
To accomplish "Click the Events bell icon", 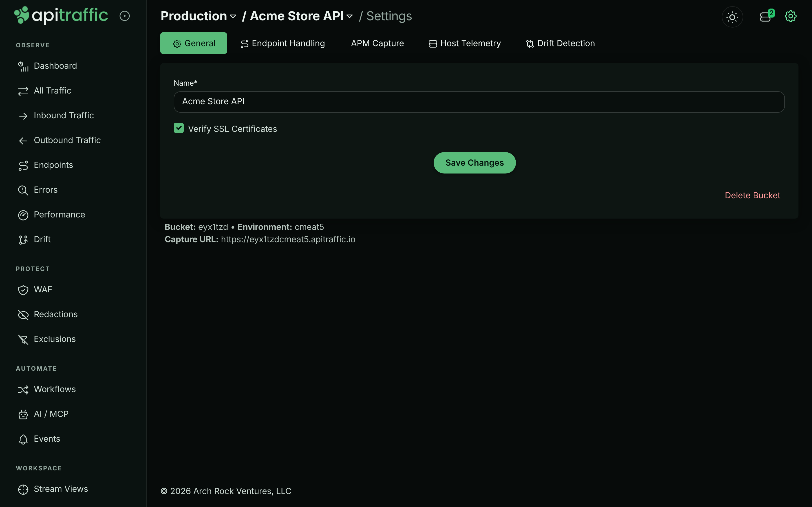I will tap(23, 439).
